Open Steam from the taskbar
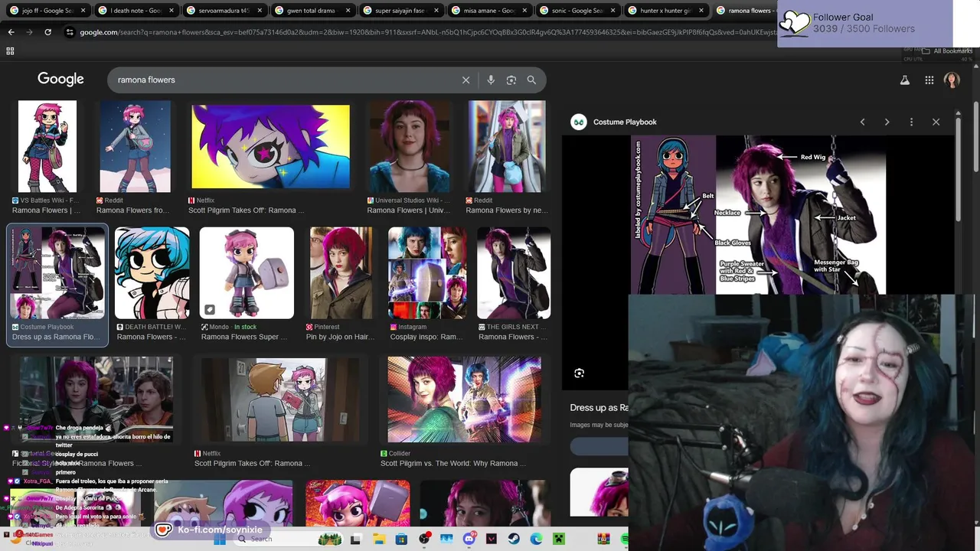Screen dimensions: 980x551 [x=514, y=539]
